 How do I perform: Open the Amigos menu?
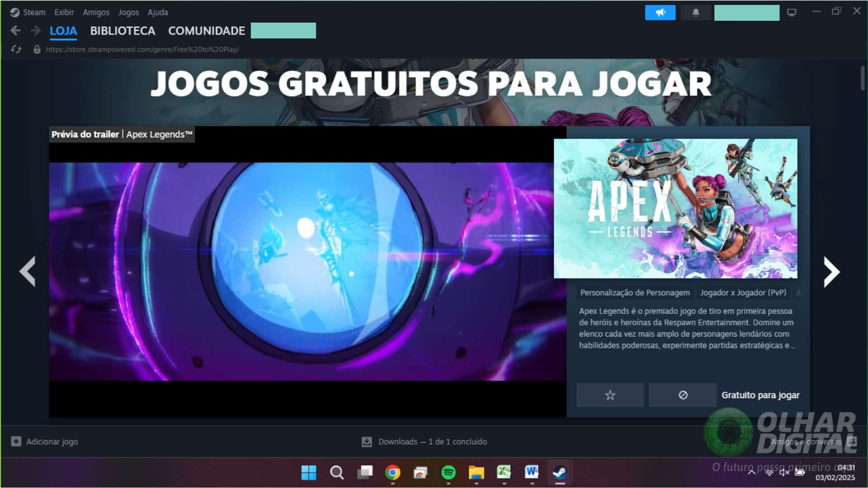tap(96, 12)
